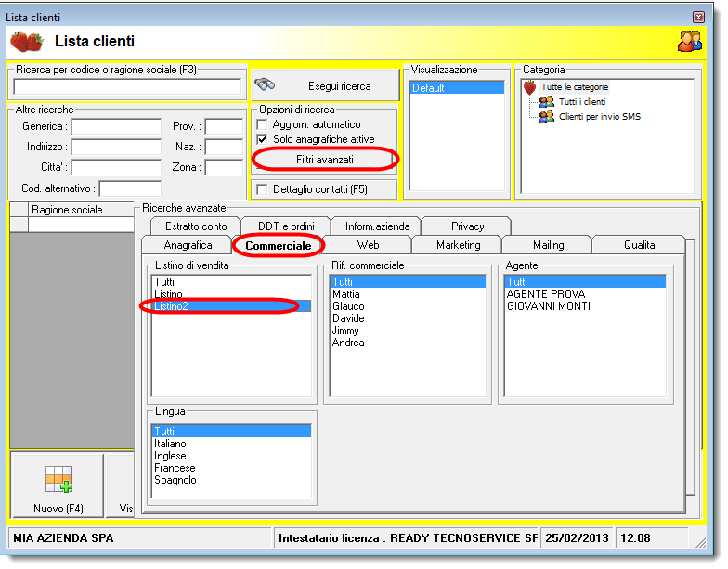Click the Ragione sociale column header
This screenshot has width=728, height=569.
82,210
